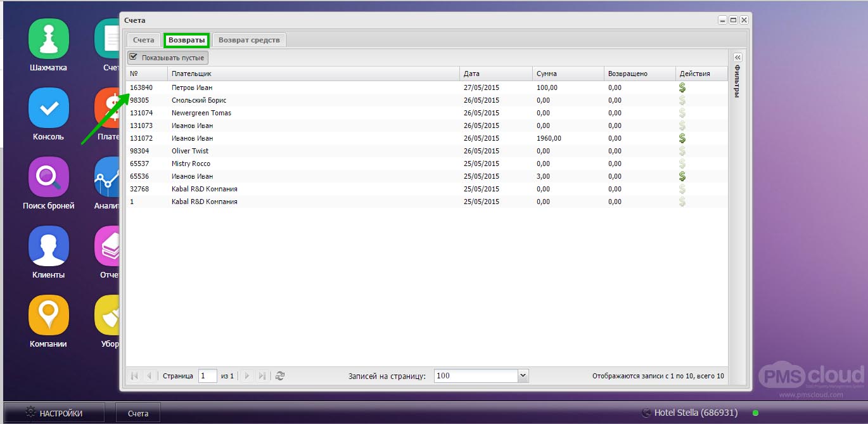Select row for Смольский Борис
Viewport: 868px width, 424px height.
[x=426, y=100]
